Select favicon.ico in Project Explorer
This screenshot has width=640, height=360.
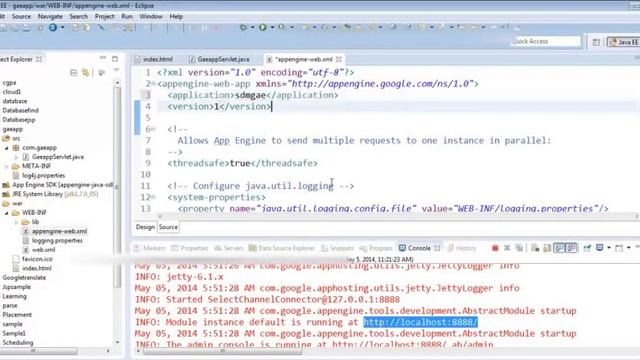point(33,259)
